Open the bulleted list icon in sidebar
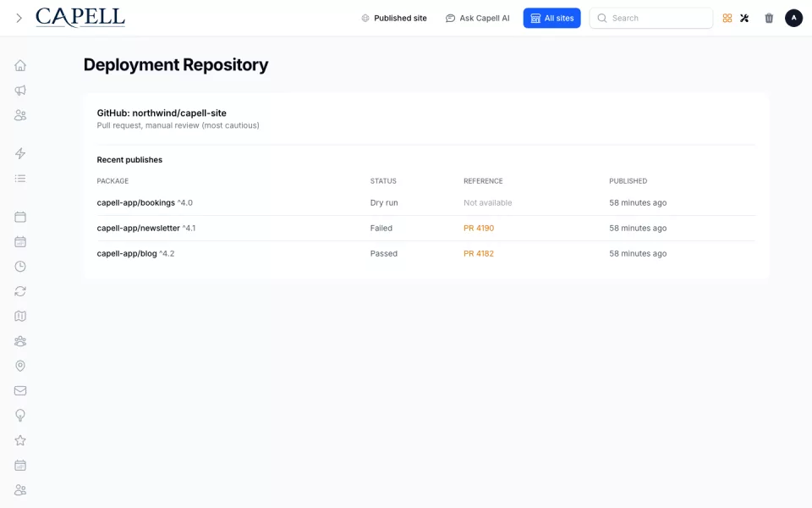The image size is (812, 508). [x=20, y=179]
